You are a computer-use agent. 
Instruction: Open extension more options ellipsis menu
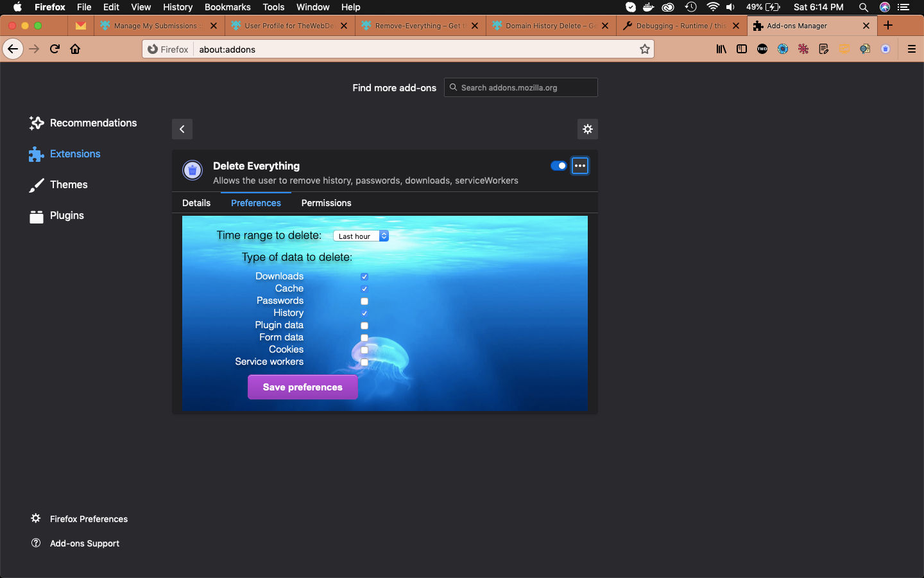(x=580, y=166)
